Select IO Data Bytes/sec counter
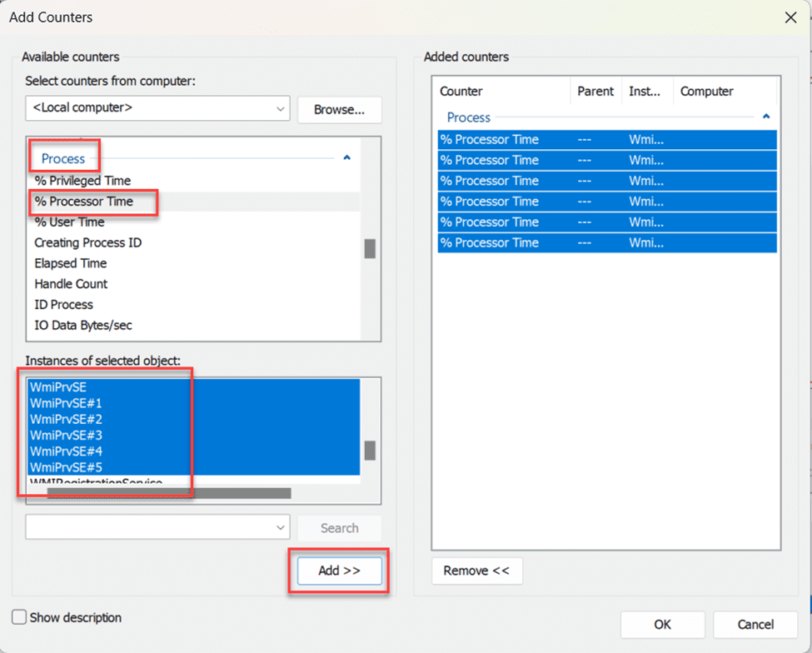Screen dimensions: 812x653 pos(83,326)
